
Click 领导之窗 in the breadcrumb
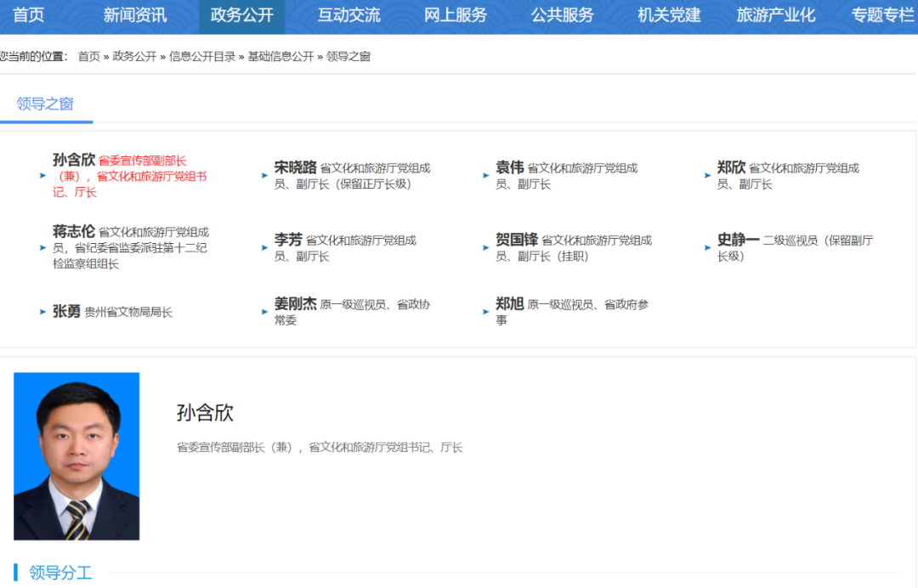point(348,57)
